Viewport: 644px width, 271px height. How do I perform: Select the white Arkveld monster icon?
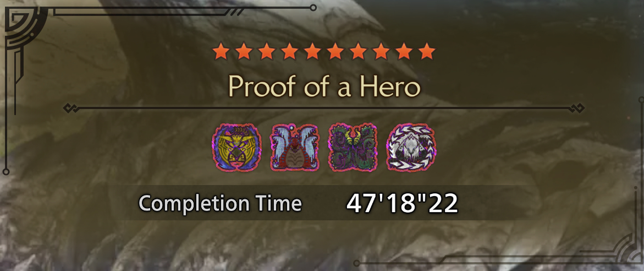click(411, 147)
